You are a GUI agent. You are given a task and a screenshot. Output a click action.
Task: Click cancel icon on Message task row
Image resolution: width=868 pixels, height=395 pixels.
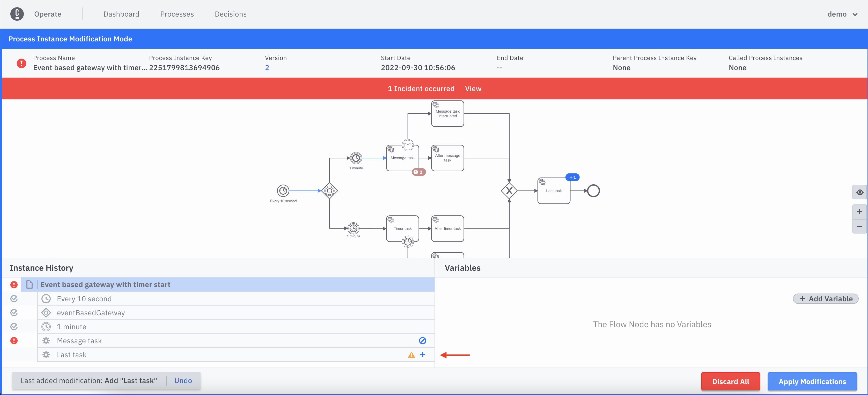tap(422, 341)
